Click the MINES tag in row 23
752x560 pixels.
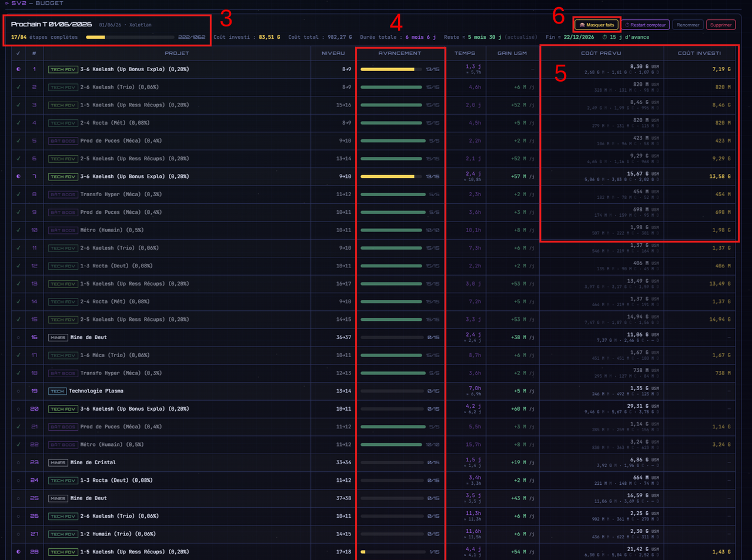58,462
